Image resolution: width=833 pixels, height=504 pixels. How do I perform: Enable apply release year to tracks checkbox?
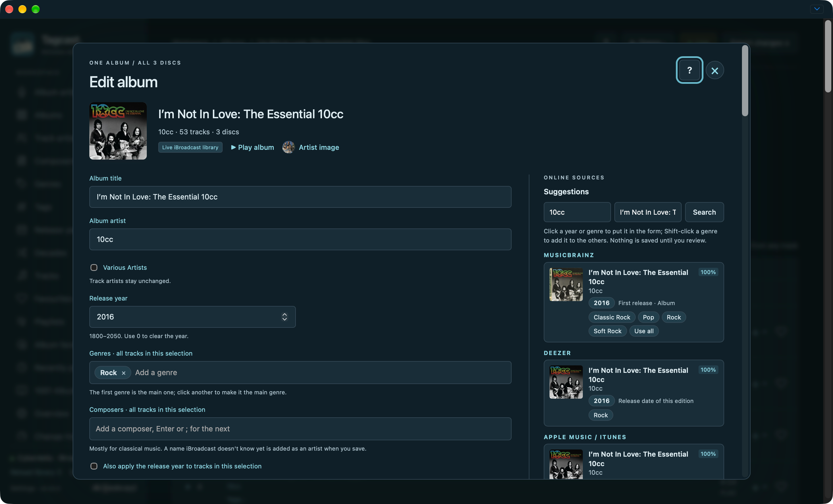click(x=94, y=466)
